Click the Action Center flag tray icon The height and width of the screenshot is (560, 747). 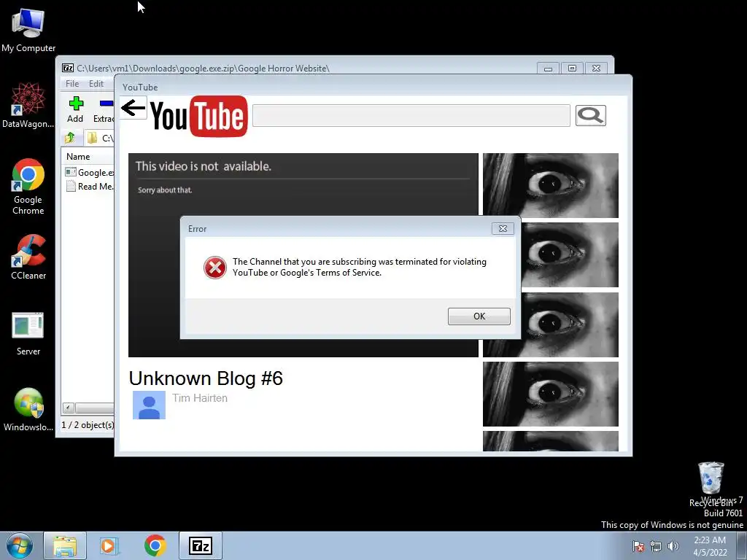(638, 546)
